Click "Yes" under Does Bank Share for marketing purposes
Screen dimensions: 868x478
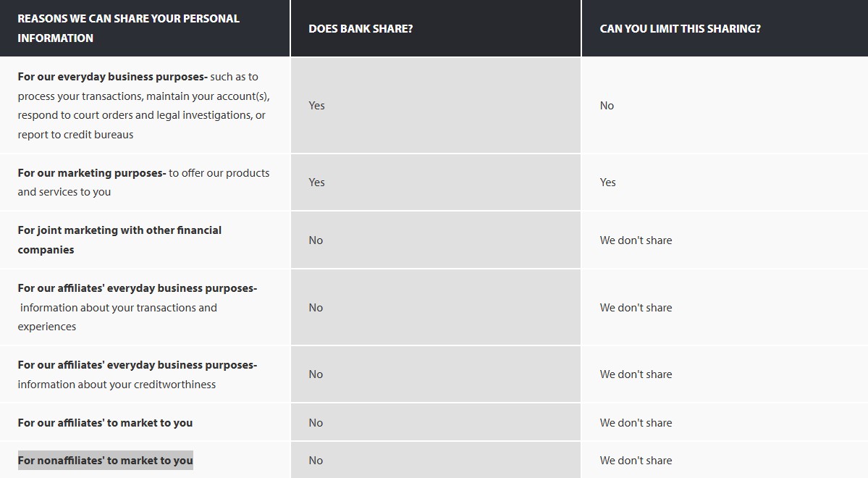316,183
